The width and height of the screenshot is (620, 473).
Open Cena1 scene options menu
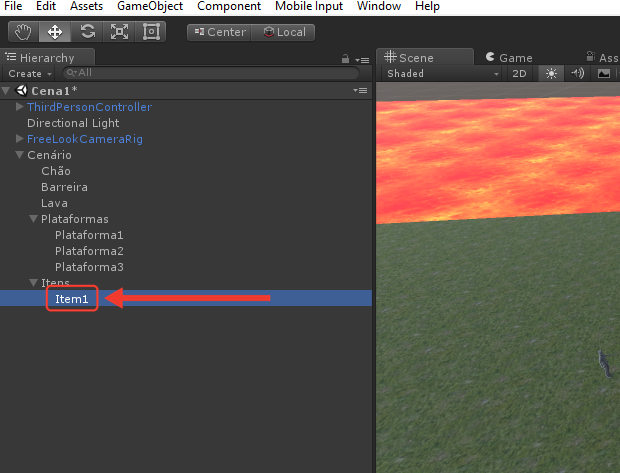point(360,91)
